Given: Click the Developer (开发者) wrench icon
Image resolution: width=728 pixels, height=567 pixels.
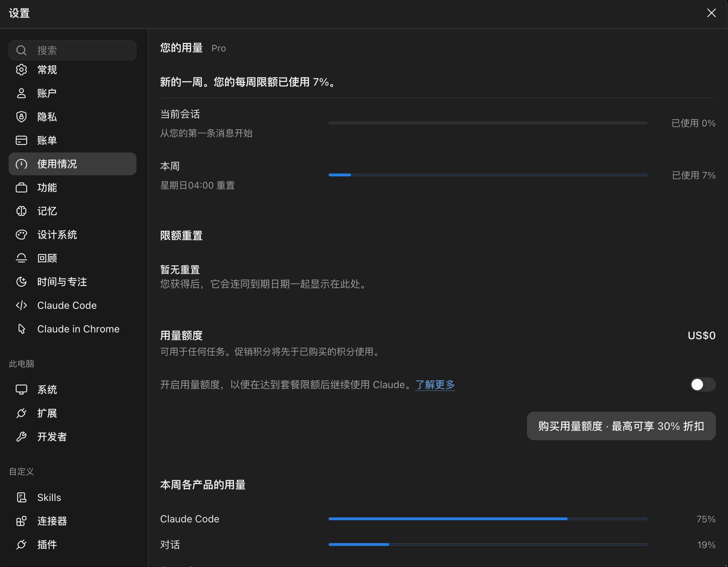Looking at the screenshot, I should click(x=21, y=437).
